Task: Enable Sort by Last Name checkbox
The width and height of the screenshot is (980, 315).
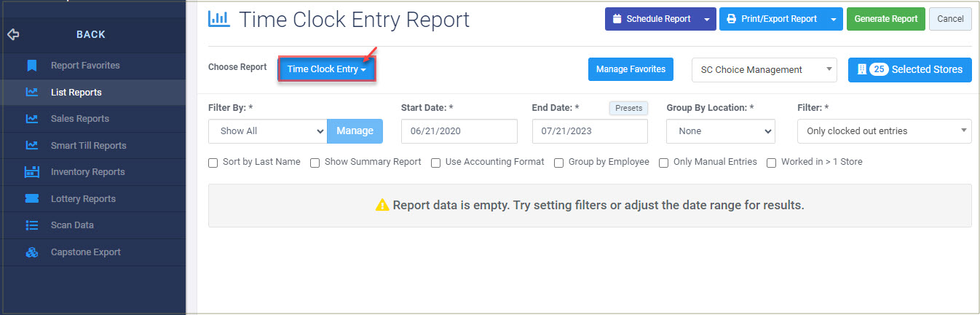Action: [213, 163]
